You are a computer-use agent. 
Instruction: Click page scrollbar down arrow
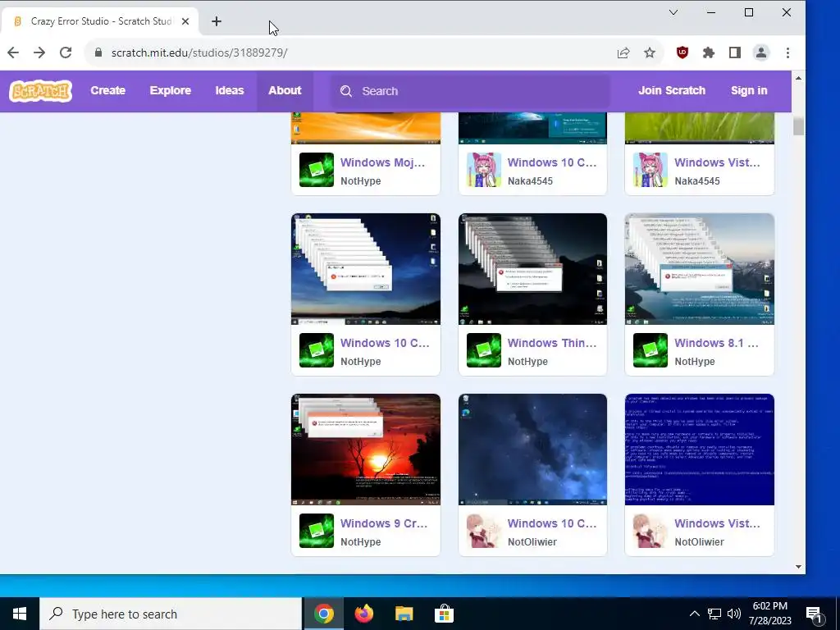coord(798,567)
